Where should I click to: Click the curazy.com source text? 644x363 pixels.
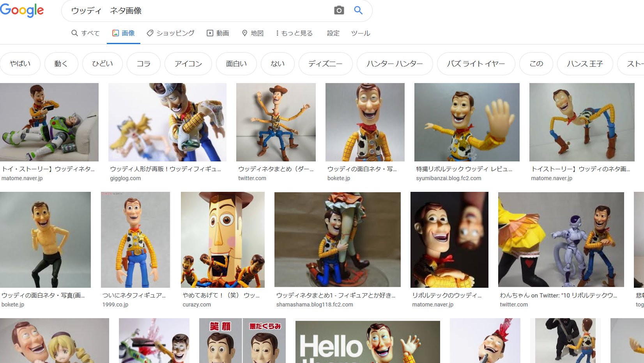[x=197, y=305]
